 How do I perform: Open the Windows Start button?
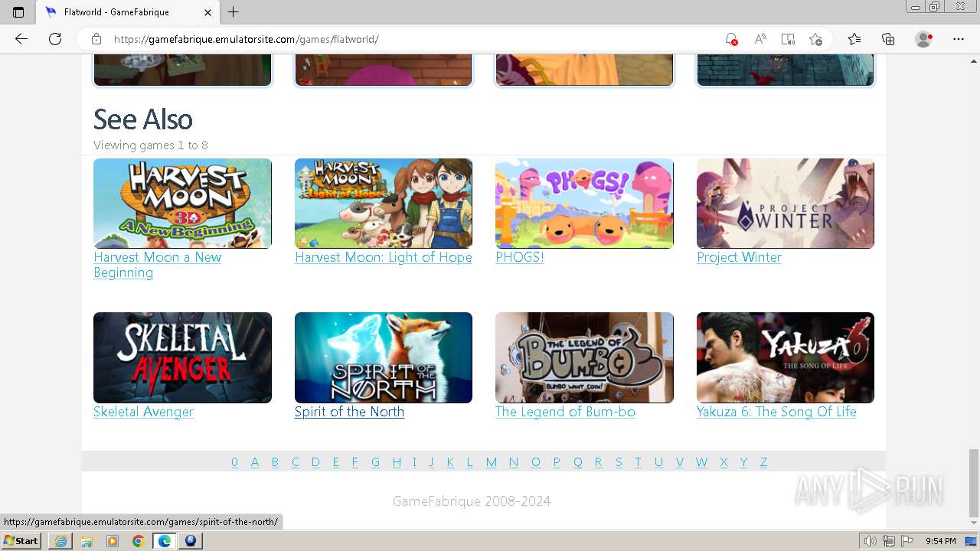click(21, 540)
